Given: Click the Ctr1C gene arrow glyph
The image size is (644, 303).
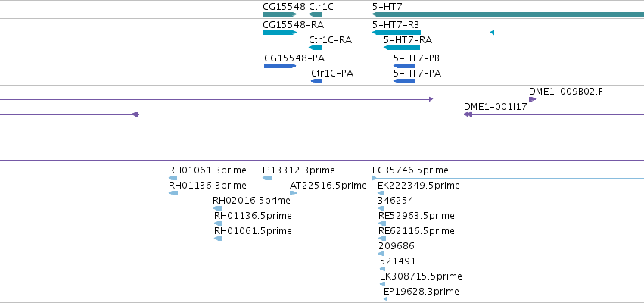Looking at the screenshot, I should coord(316,14).
